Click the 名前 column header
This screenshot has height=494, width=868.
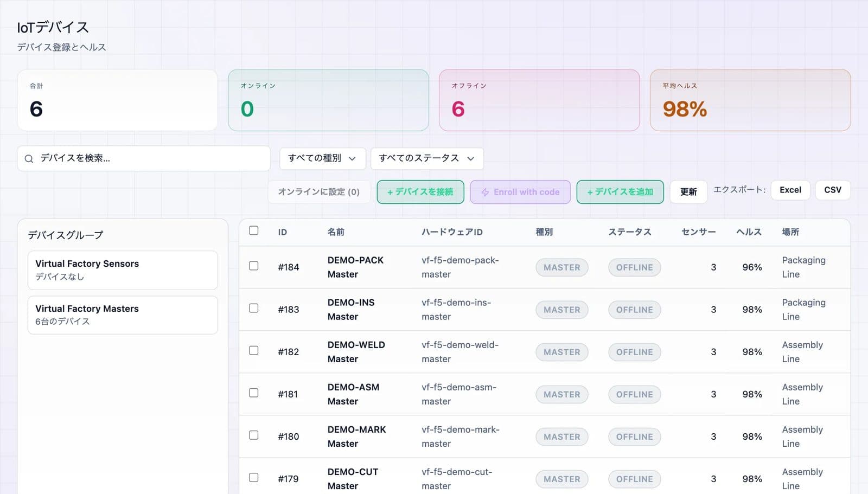336,232
